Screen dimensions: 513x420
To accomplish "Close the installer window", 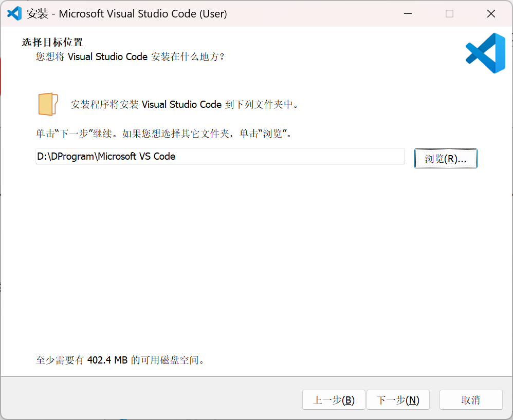I will point(491,14).
